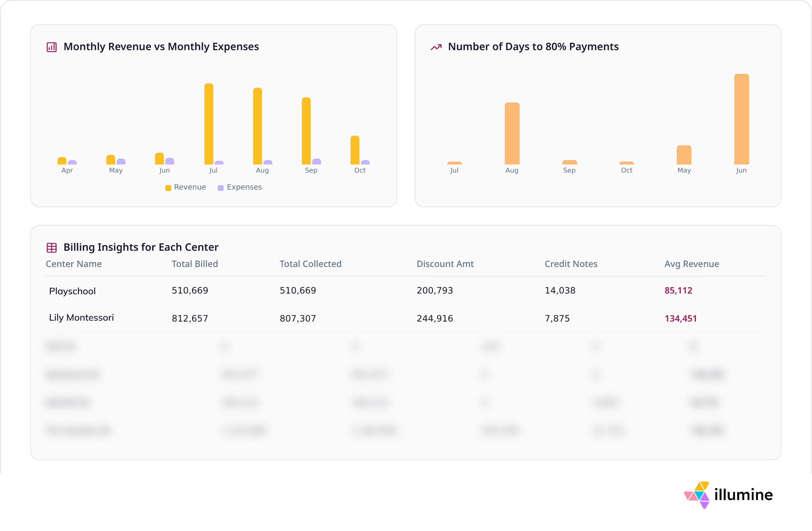The width and height of the screenshot is (812, 531).
Task: Sort by Credit Notes column header
Action: 571,264
